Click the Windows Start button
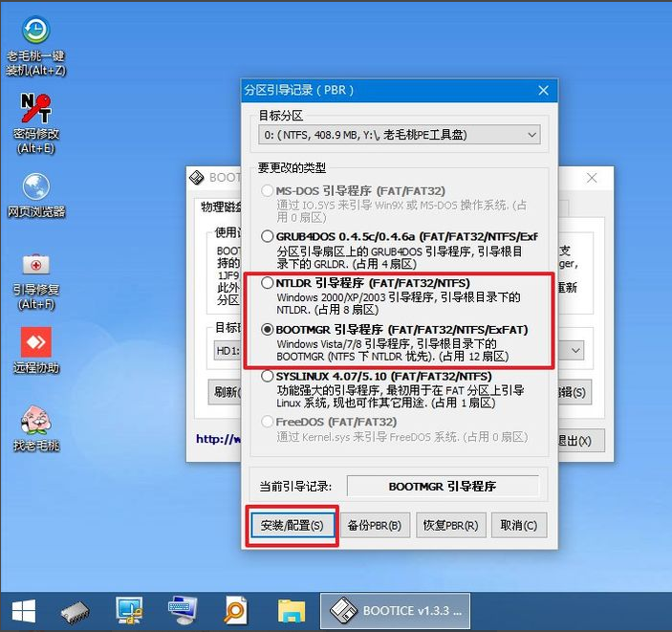Screen dimensions: 672x632 pyautogui.click(x=23, y=610)
